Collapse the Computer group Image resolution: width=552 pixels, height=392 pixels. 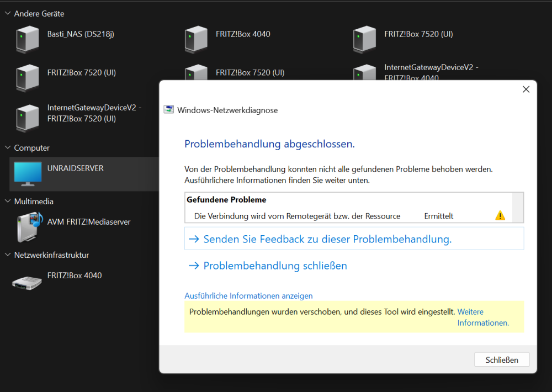click(x=7, y=147)
